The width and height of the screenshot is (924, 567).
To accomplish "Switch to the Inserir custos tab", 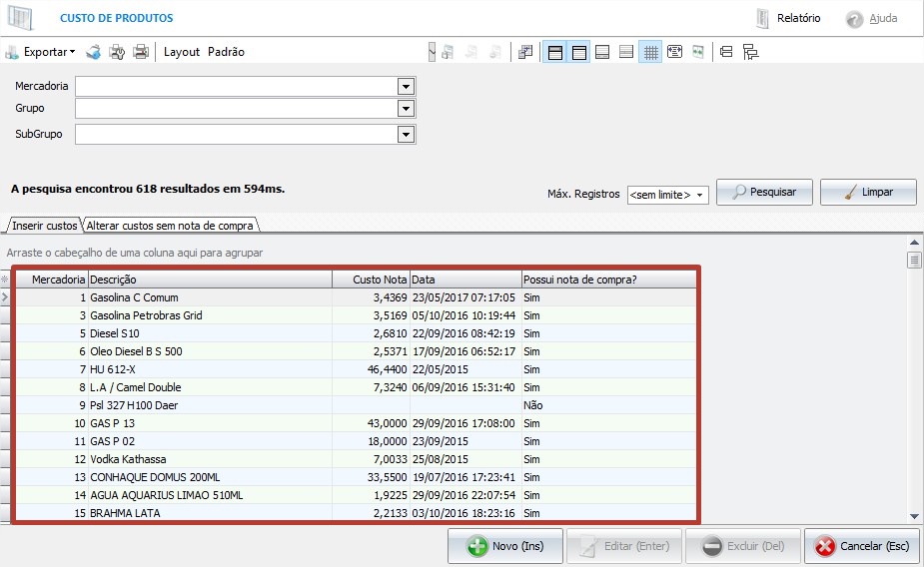I will click(x=44, y=226).
